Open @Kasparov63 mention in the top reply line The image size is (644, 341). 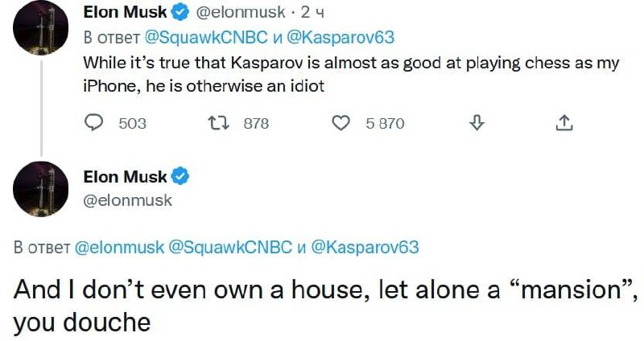352,37
